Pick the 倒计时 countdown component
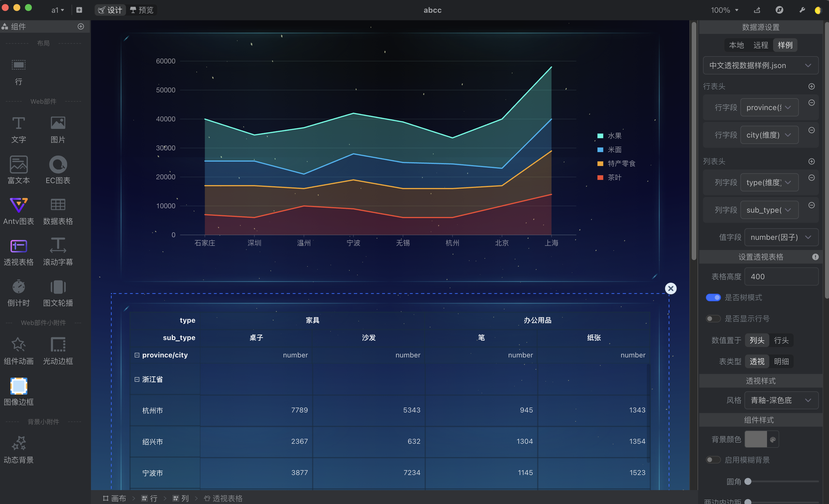This screenshot has height=504, width=829. pyautogui.click(x=19, y=287)
